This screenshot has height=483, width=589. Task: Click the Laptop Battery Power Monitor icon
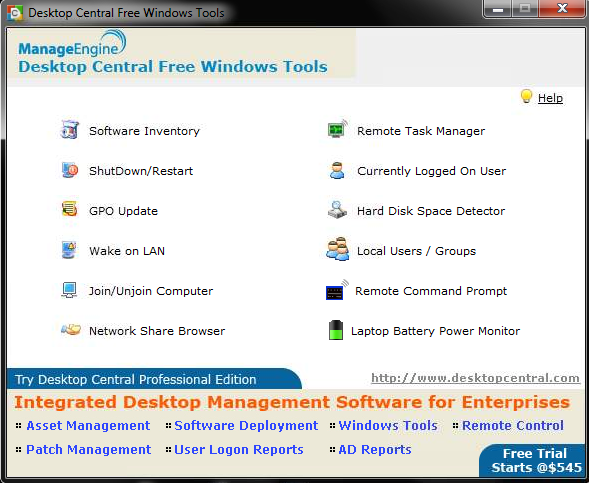click(x=335, y=330)
